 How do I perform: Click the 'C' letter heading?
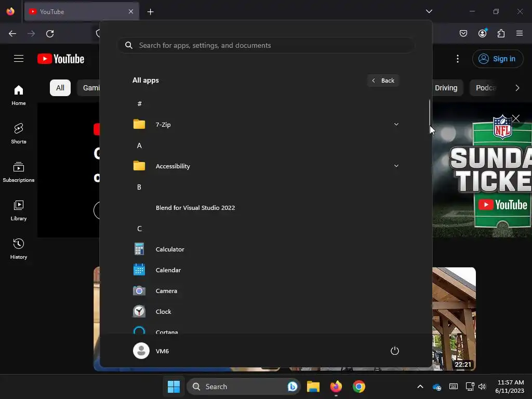(x=139, y=229)
